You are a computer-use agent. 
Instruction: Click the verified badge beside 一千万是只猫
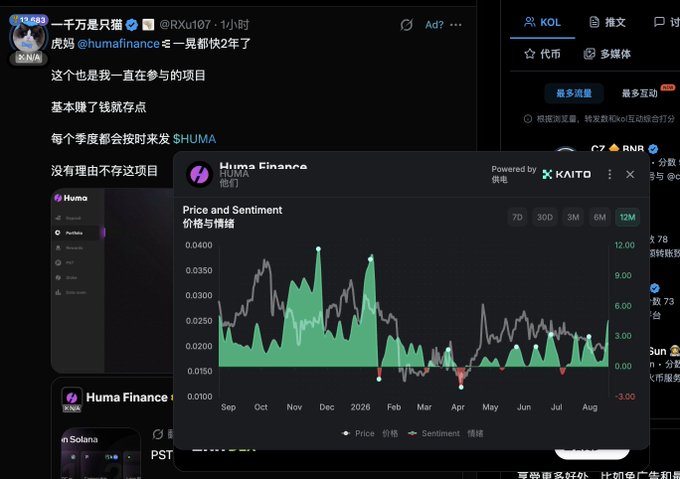coord(132,25)
